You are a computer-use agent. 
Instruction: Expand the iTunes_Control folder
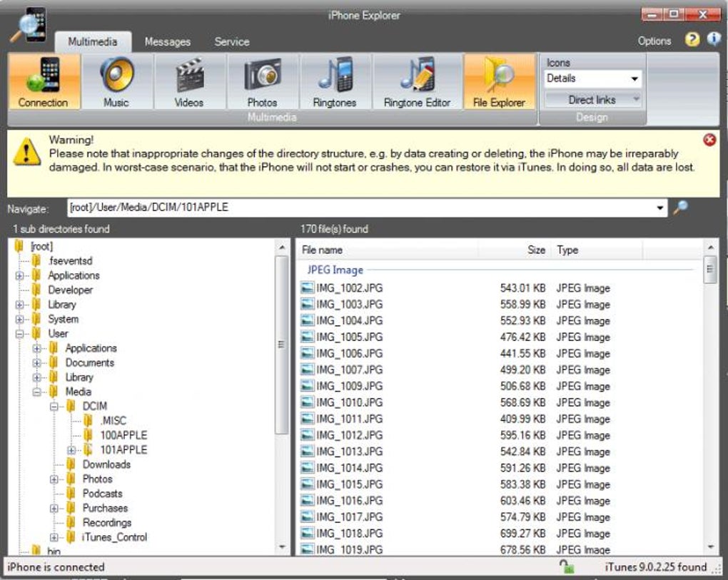(54, 537)
